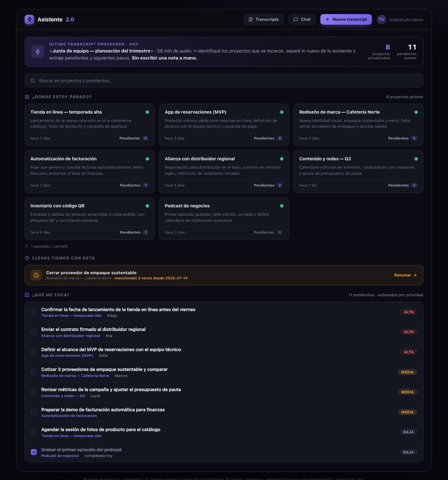
Task: Click the clock icon next to "Llevas tiempo con esto"
Action: click(27, 258)
